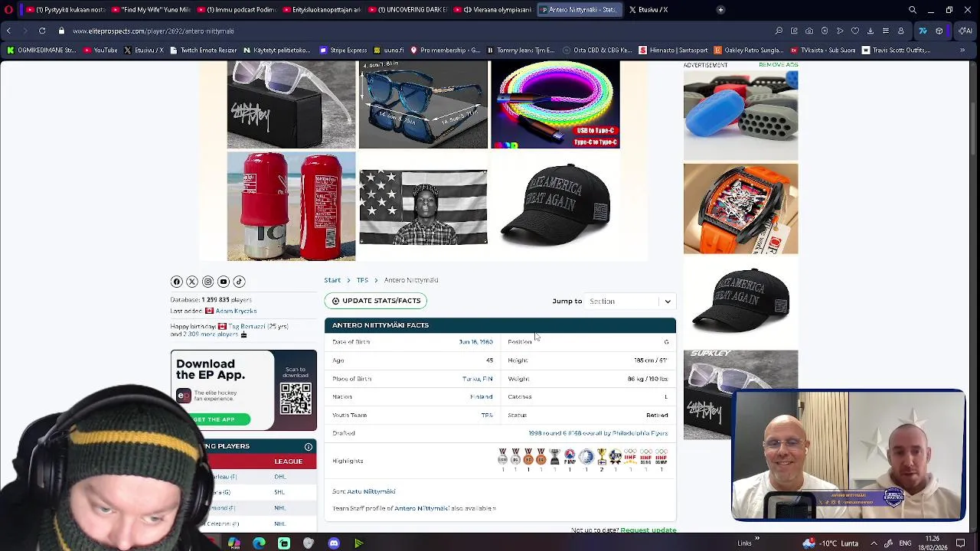Click the Finland nation link
Image resolution: width=980 pixels, height=551 pixels.
(x=481, y=397)
